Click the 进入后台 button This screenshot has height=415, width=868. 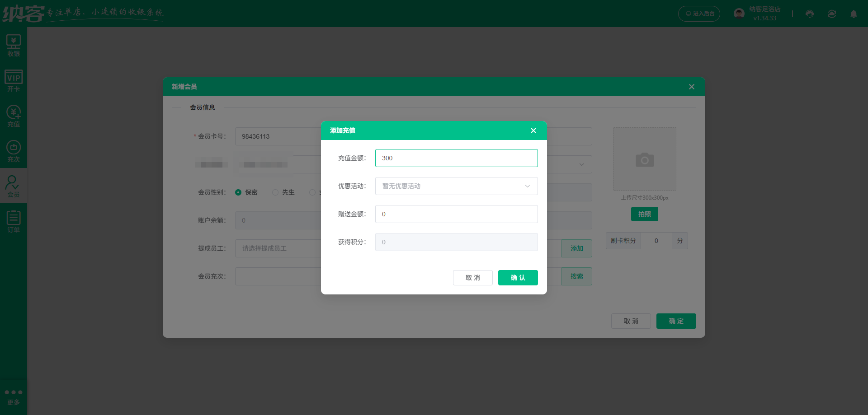[699, 14]
